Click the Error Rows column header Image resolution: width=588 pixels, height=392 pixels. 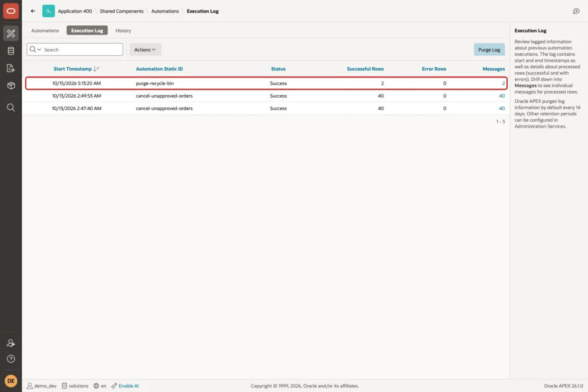434,68
